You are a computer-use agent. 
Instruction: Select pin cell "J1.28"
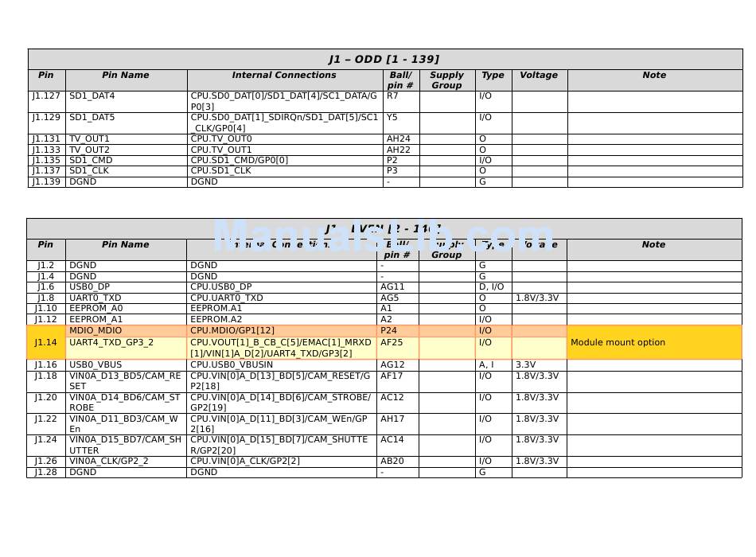click(x=46, y=472)
